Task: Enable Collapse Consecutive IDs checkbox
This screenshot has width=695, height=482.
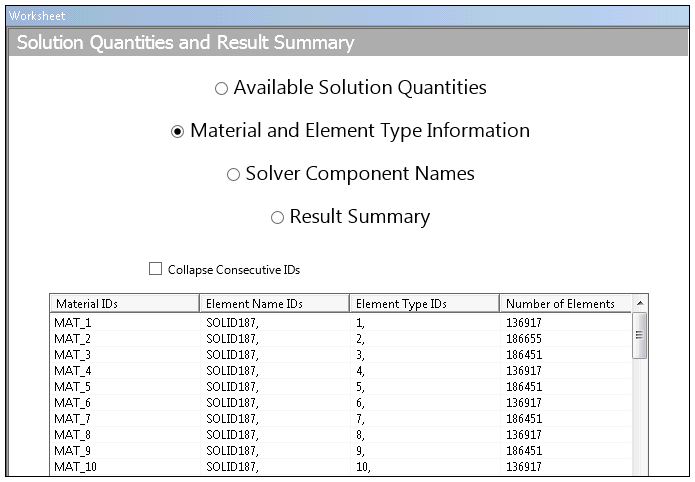Action: (155, 269)
